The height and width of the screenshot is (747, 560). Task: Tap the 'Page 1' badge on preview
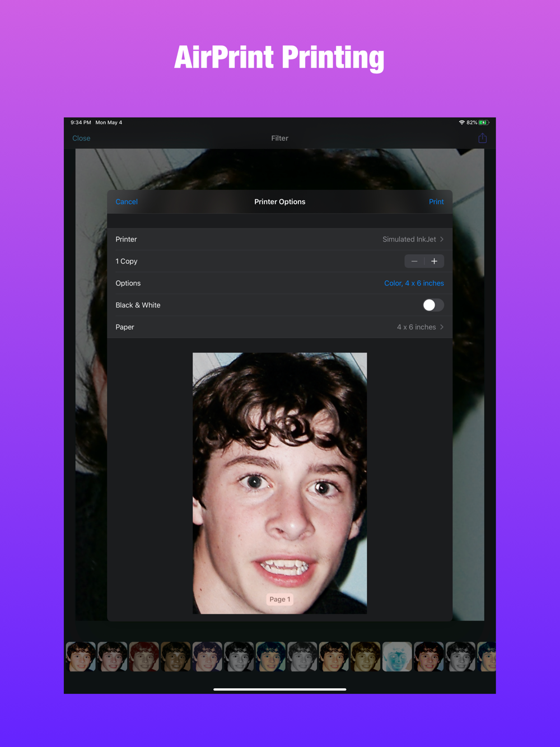tap(280, 599)
